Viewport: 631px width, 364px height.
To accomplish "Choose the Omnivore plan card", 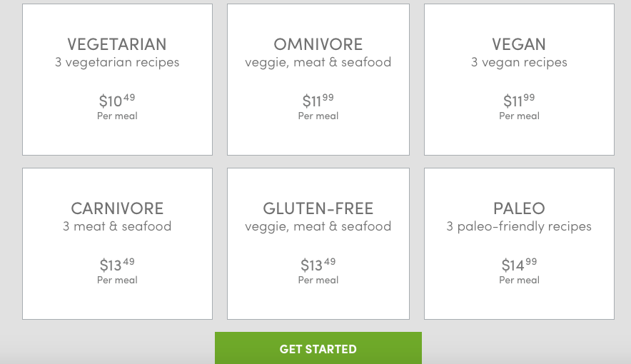I will pos(318,79).
